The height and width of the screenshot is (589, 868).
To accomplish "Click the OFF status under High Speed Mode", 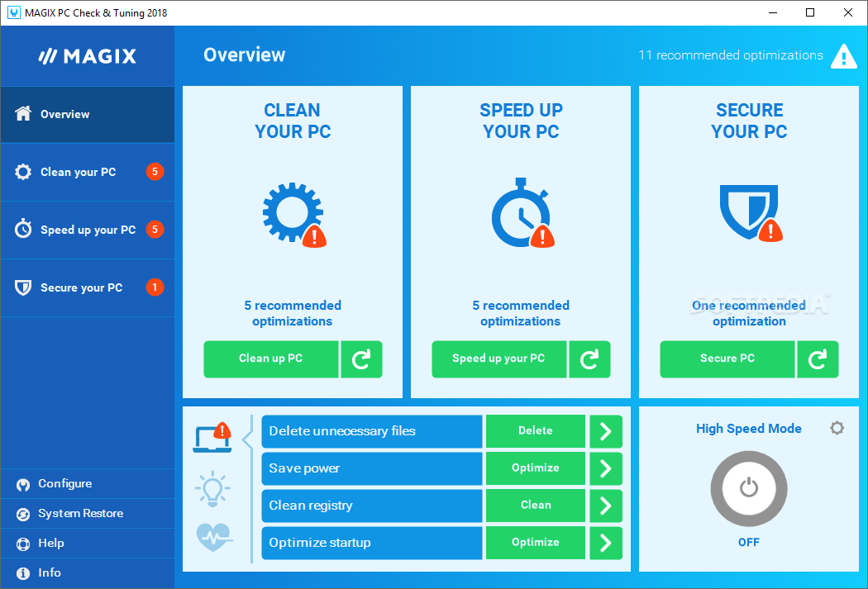I will pyautogui.click(x=748, y=543).
